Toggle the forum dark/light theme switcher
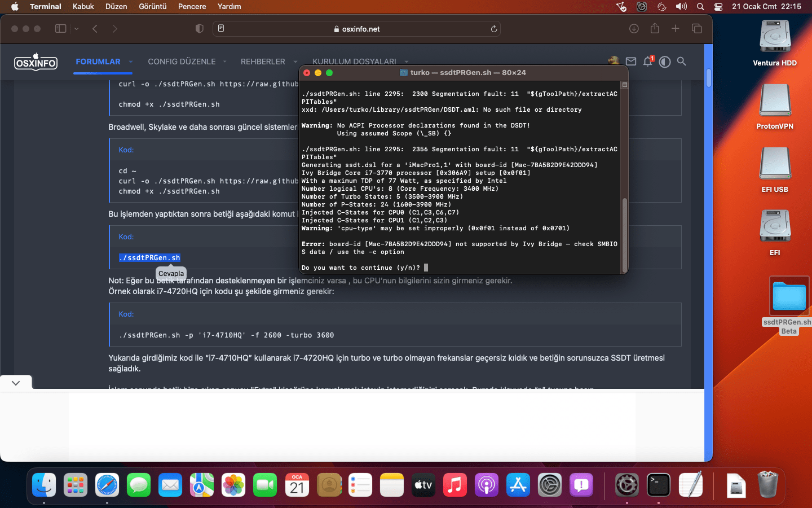Screen dimensions: 812x508 pyautogui.click(x=665, y=62)
